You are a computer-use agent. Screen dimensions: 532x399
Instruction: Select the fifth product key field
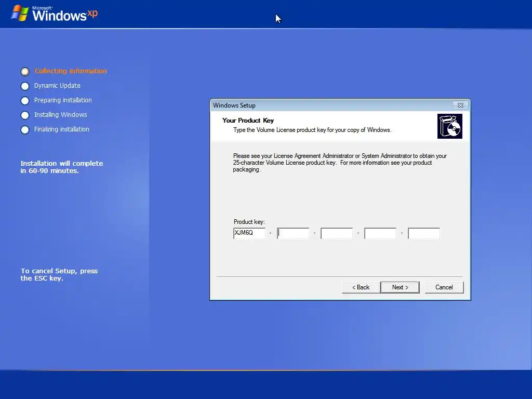[424, 233]
